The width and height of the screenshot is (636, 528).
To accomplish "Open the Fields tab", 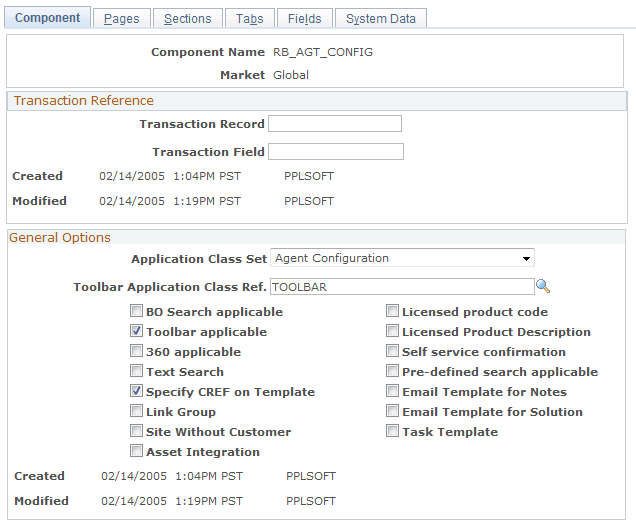I will coord(304,19).
